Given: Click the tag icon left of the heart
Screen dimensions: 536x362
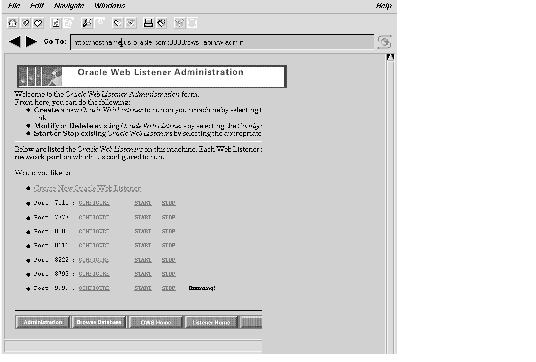Looking at the screenshot, I should pyautogui.click(x=26, y=23).
